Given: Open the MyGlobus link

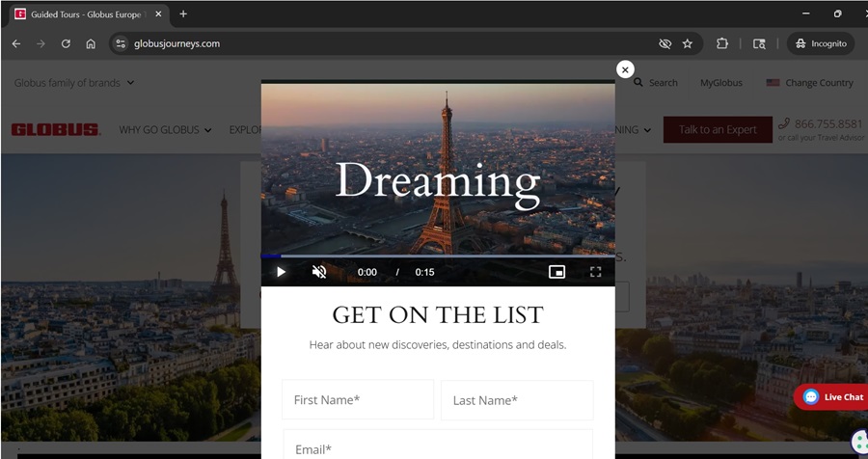Looking at the screenshot, I should (721, 83).
